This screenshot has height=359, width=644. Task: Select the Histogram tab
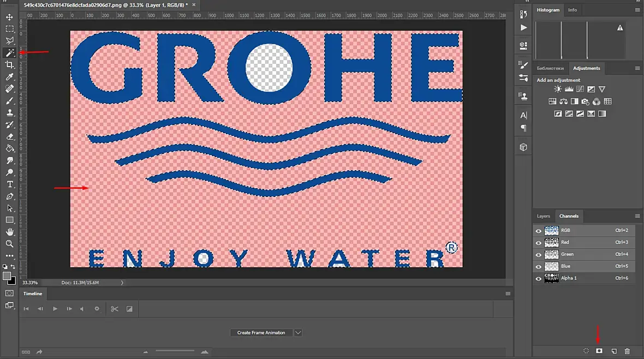548,10
